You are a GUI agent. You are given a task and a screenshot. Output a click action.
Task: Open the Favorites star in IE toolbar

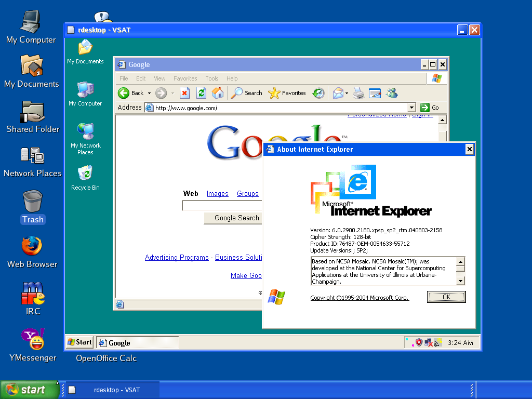pos(287,93)
